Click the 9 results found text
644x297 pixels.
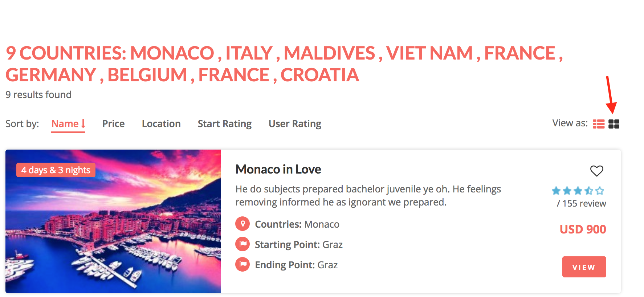click(38, 95)
